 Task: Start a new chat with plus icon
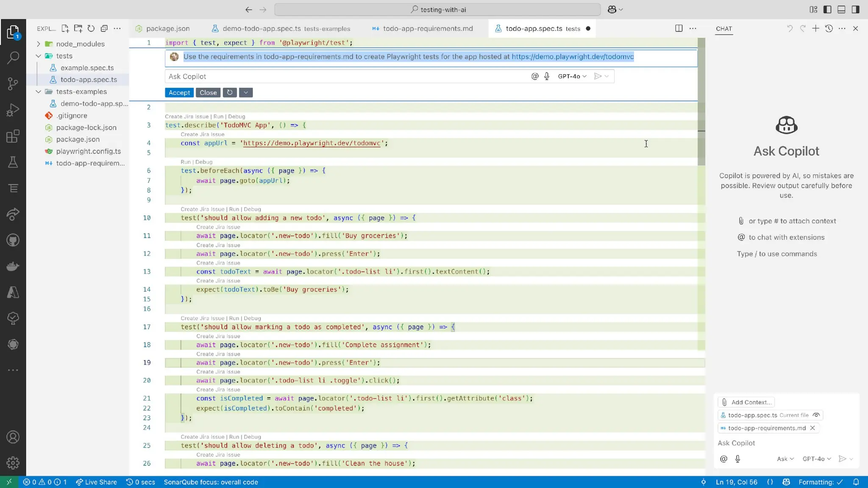[815, 28]
